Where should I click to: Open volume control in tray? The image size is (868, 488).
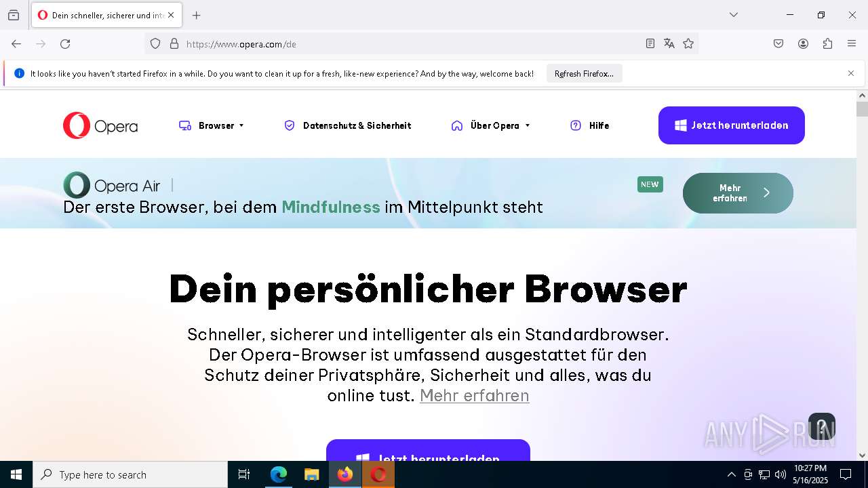pyautogui.click(x=781, y=474)
